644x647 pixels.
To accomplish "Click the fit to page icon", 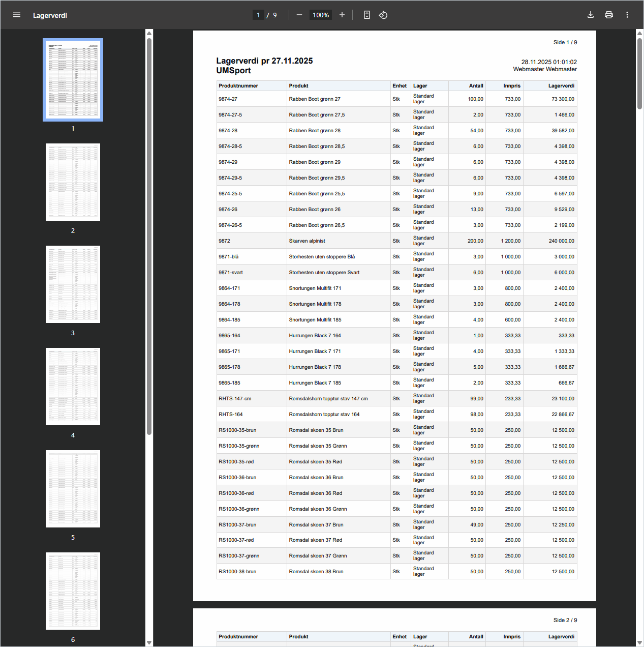I will (367, 15).
